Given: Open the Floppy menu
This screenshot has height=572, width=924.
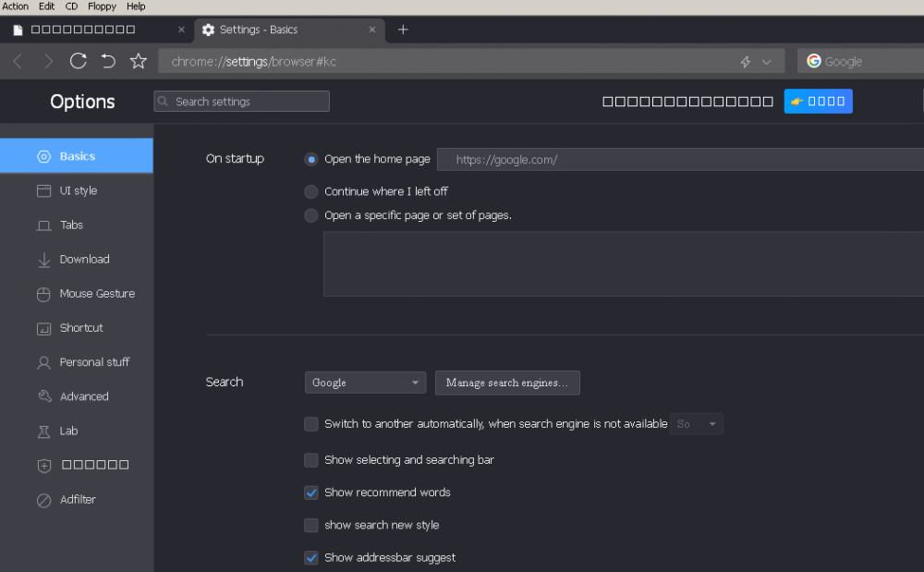Looking at the screenshot, I should tap(102, 6).
